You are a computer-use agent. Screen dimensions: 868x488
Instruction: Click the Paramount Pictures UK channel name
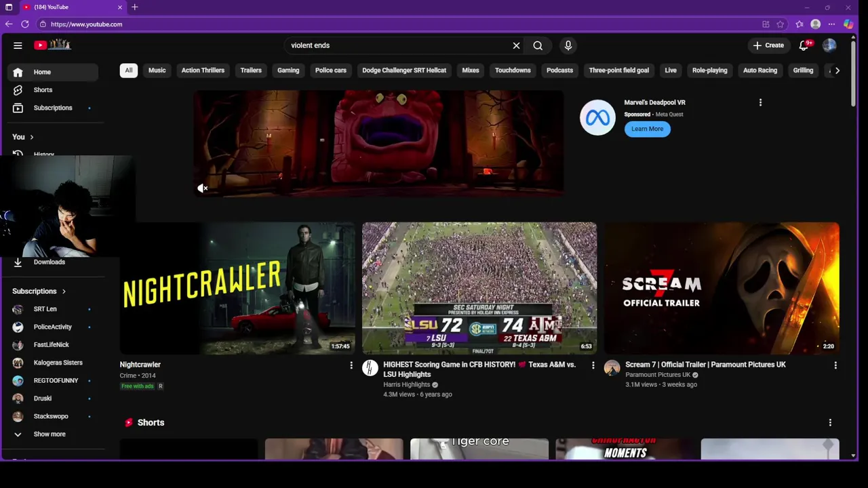pyautogui.click(x=658, y=375)
